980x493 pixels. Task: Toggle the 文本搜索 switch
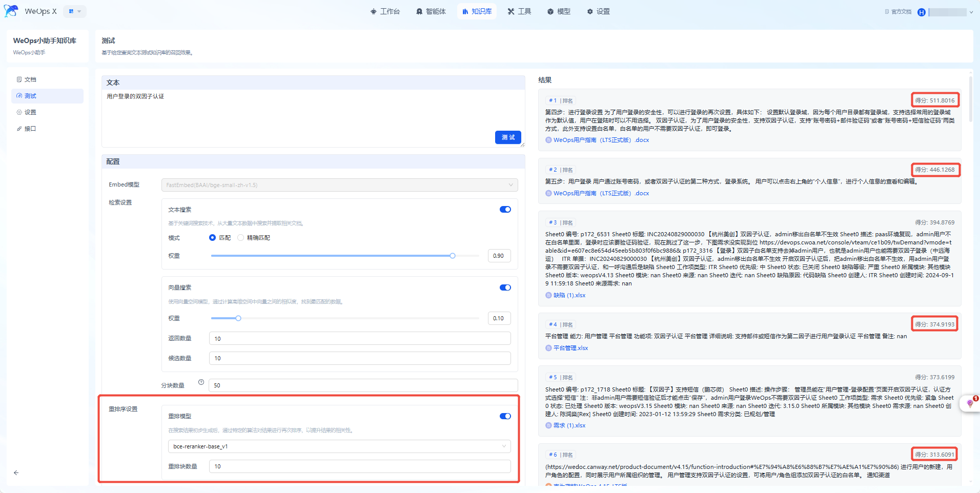coord(505,209)
